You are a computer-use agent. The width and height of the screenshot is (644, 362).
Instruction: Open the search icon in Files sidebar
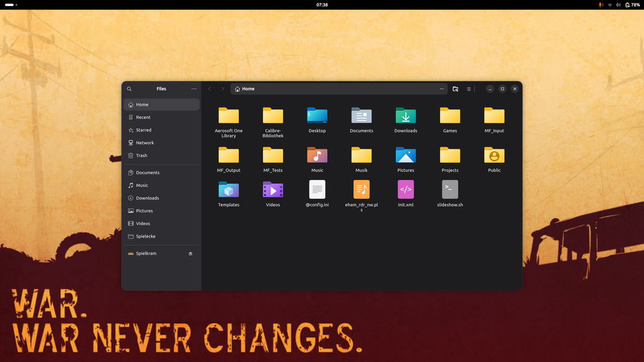129,89
